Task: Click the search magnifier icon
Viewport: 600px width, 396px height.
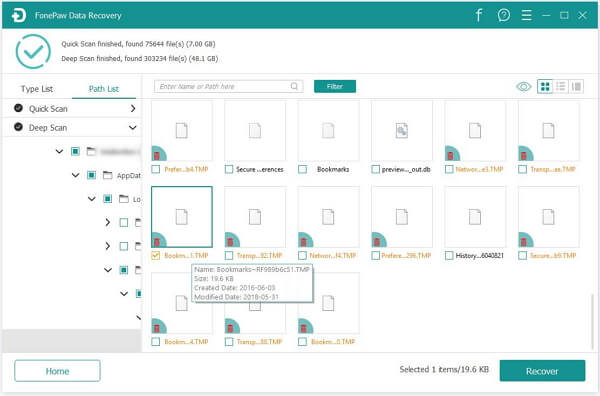Action: click(x=294, y=86)
